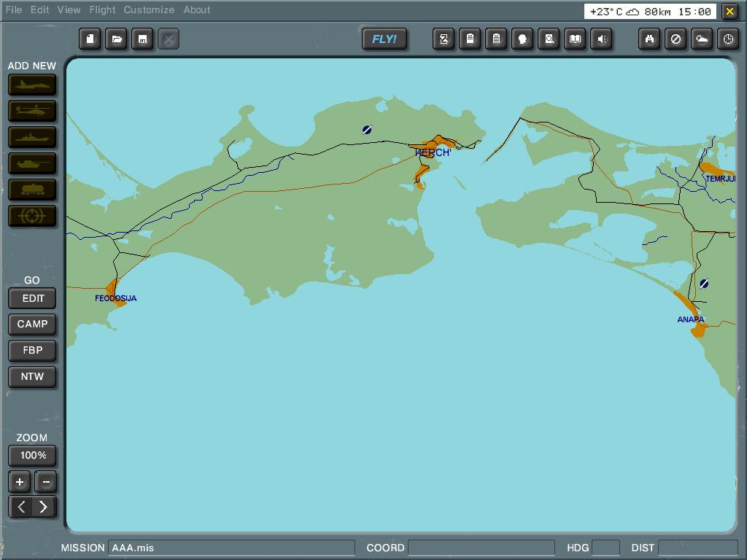Click the FEODOSIJA city label on map
Image resolution: width=747 pixels, height=560 pixels.
click(x=116, y=298)
